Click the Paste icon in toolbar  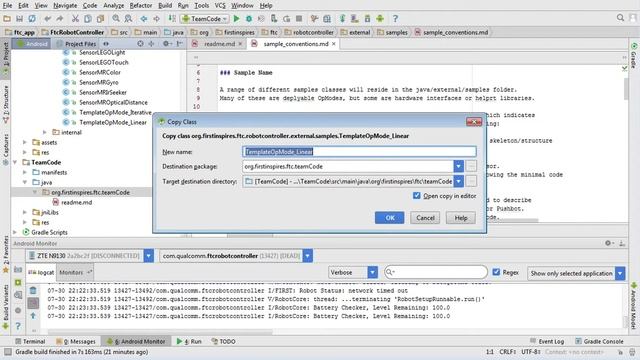[x=100, y=18]
